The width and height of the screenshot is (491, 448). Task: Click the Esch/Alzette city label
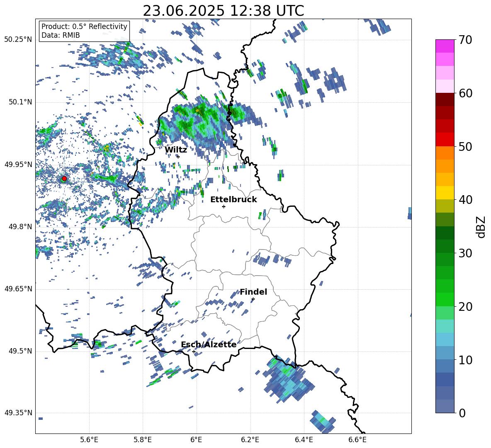click(x=209, y=344)
